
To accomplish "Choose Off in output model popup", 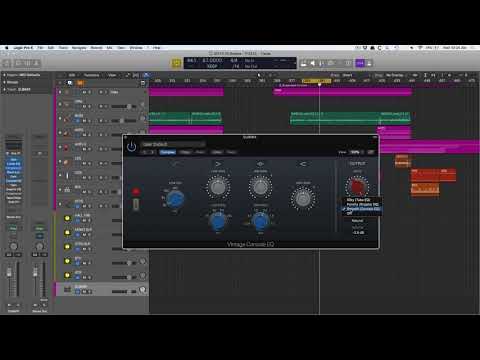I will pos(350,213).
